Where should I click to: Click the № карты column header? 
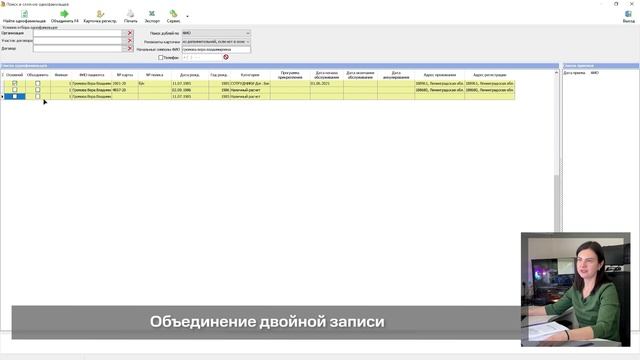coord(125,75)
